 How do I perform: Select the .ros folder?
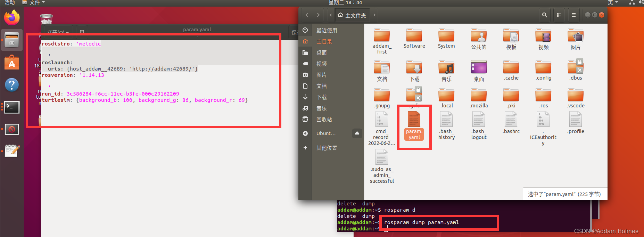tap(543, 98)
